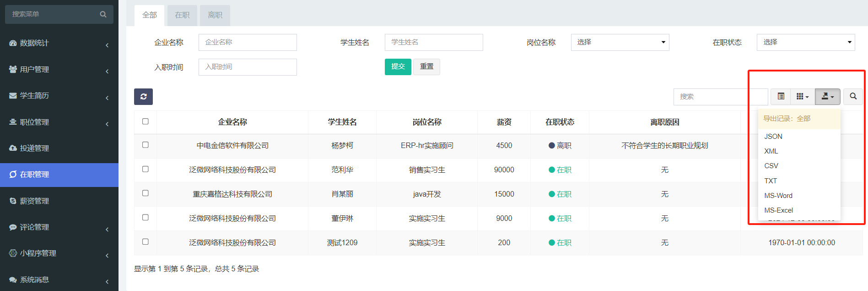Open 学生简历 envelope icon in sidebar

(13, 96)
